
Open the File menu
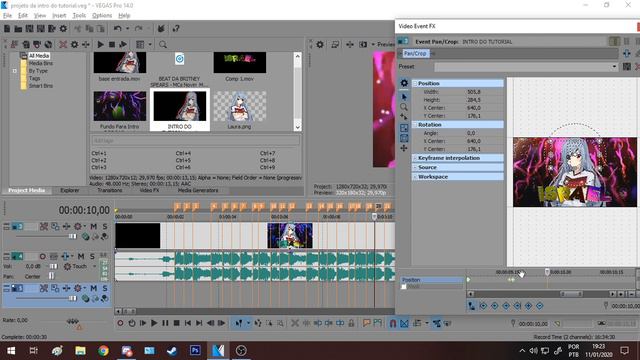point(7,16)
